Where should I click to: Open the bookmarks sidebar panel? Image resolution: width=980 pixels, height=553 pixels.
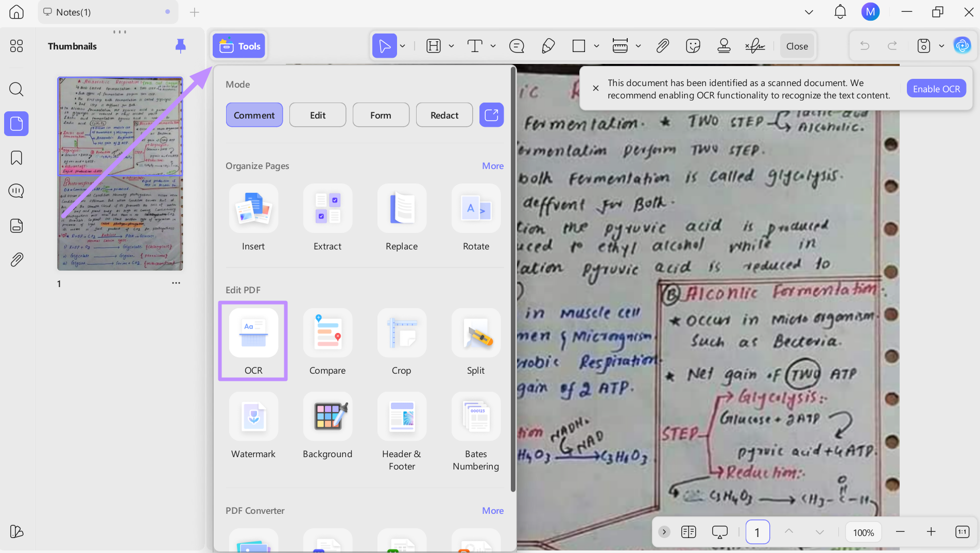16,158
